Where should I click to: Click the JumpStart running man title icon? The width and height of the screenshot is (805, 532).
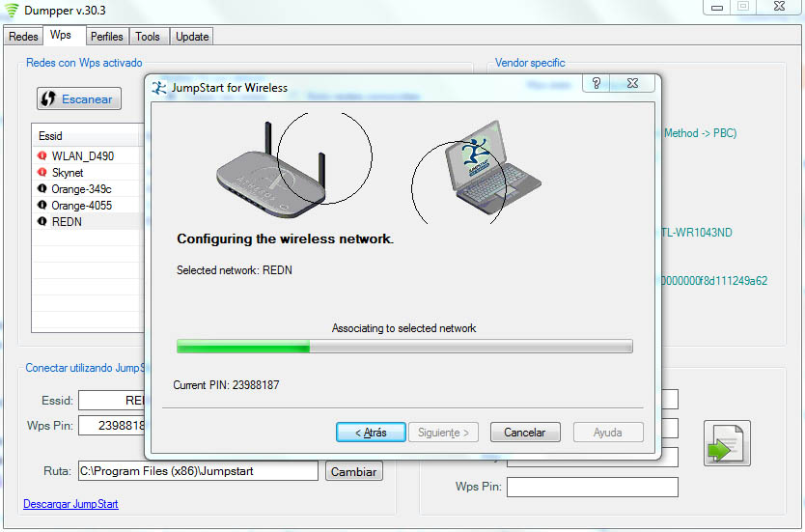(159, 88)
